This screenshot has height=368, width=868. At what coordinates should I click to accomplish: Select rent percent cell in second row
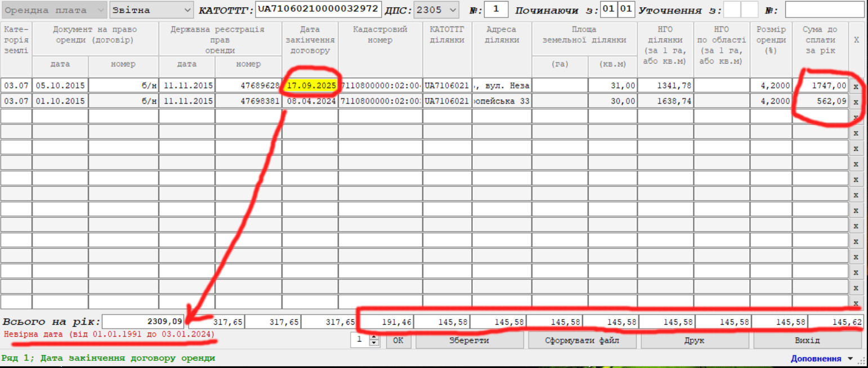(771, 101)
